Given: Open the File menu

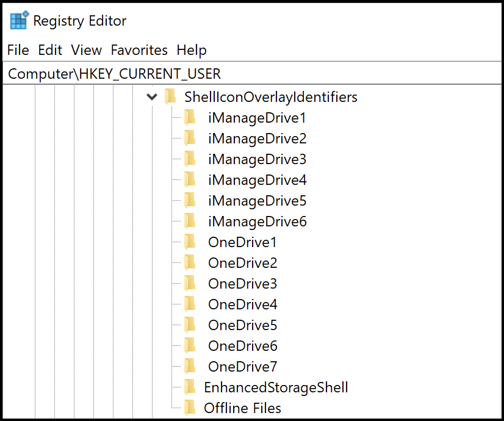Looking at the screenshot, I should click(18, 50).
